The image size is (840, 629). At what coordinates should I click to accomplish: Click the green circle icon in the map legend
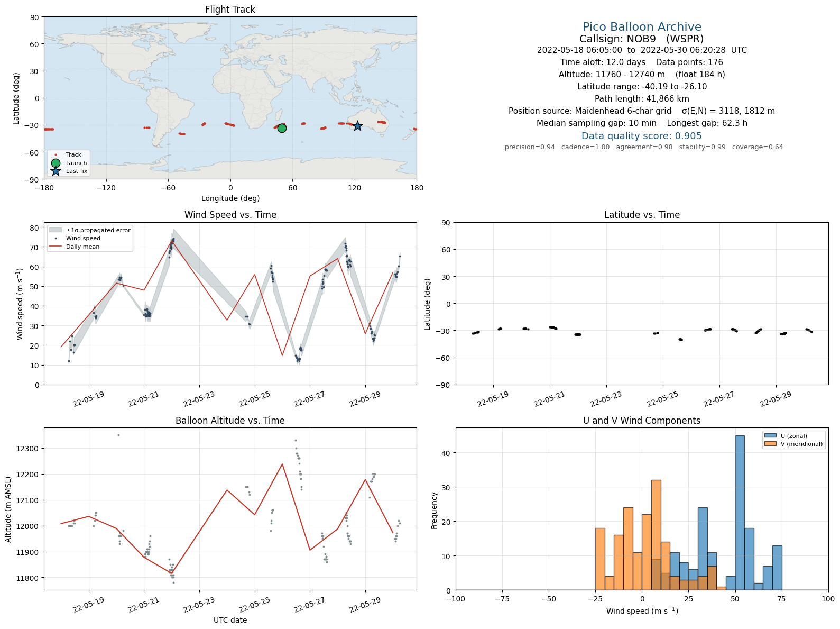(56, 163)
